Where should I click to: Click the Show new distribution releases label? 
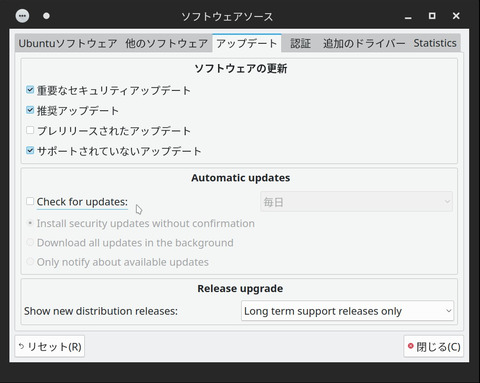pos(101,311)
